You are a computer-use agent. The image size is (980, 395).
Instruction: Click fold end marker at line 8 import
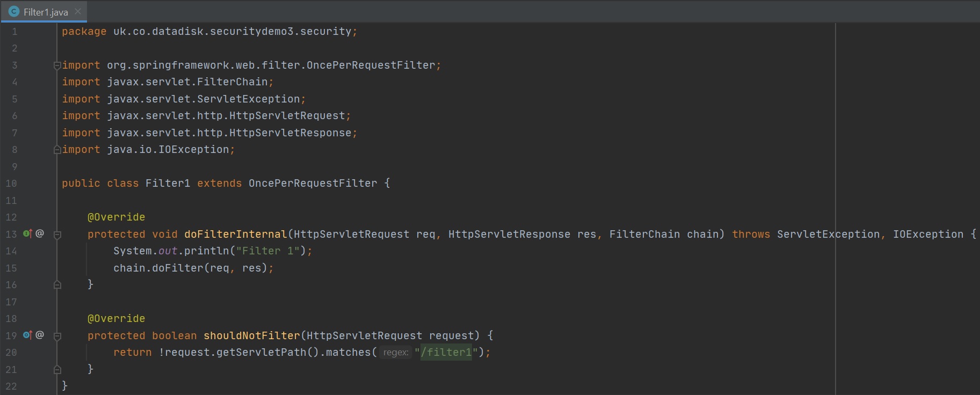[x=57, y=150]
